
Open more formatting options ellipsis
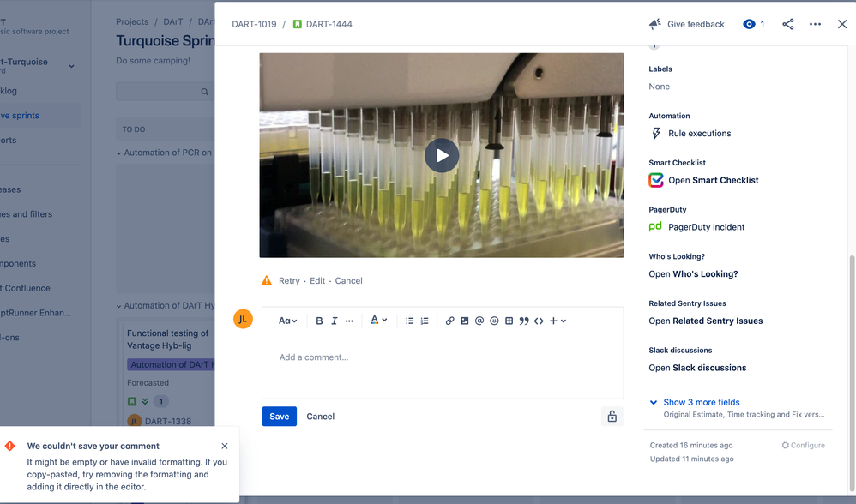(x=349, y=321)
